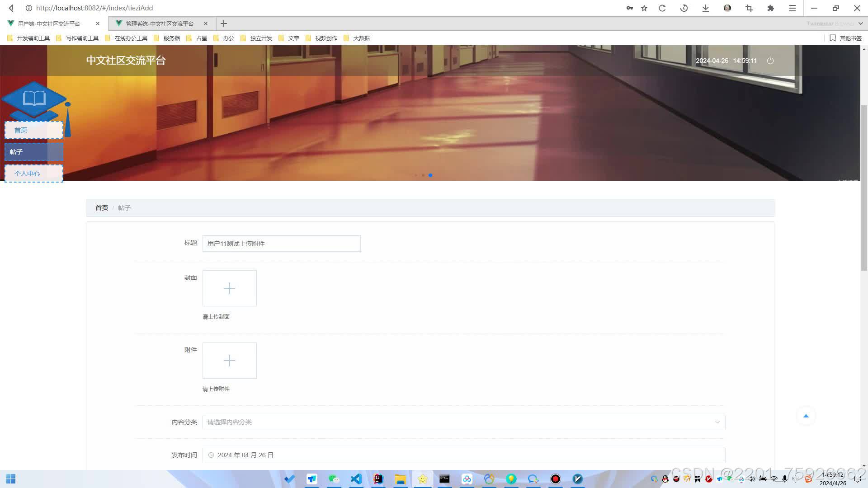Click the active blue carousel indicator dot

(430, 175)
